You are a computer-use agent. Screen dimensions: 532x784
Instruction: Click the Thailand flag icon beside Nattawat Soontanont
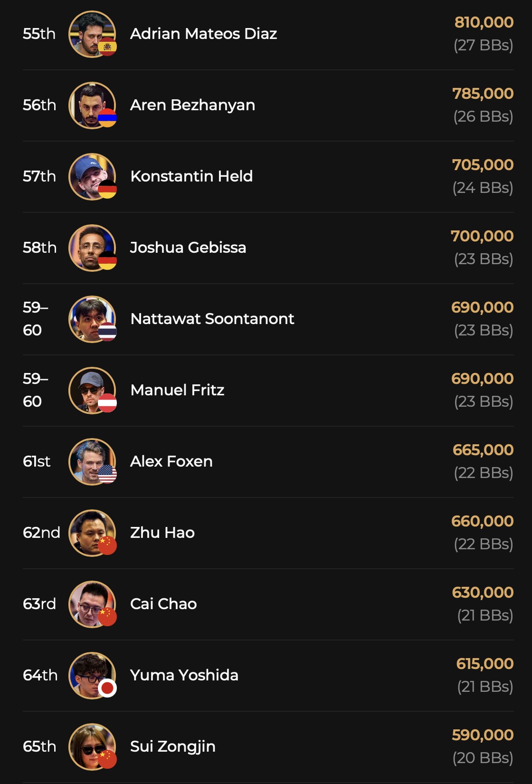(107, 332)
